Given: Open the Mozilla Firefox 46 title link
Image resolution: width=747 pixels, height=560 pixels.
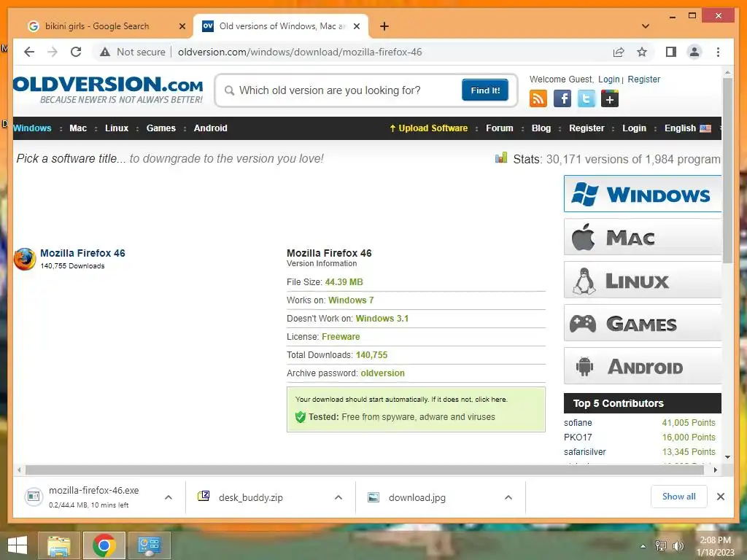Looking at the screenshot, I should coord(82,253).
